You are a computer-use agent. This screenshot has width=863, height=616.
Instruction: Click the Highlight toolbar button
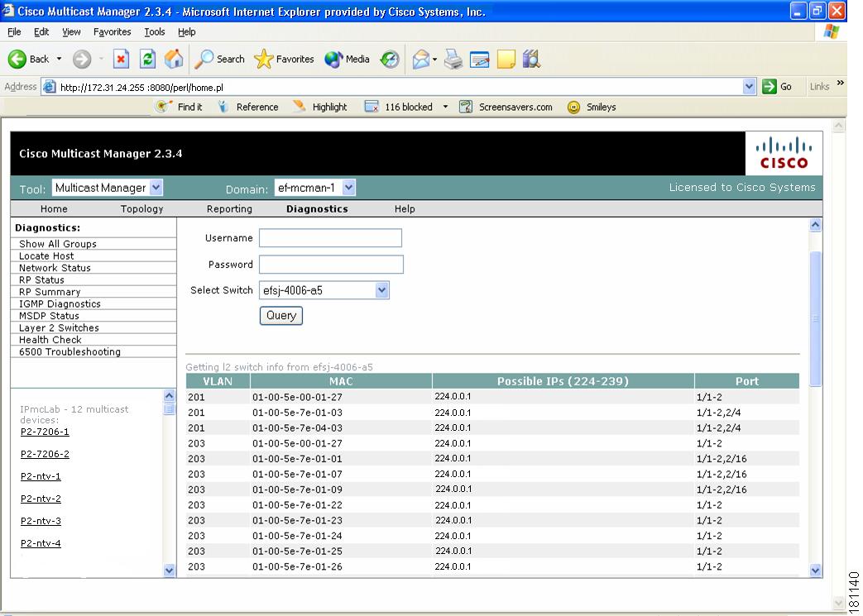pos(319,107)
